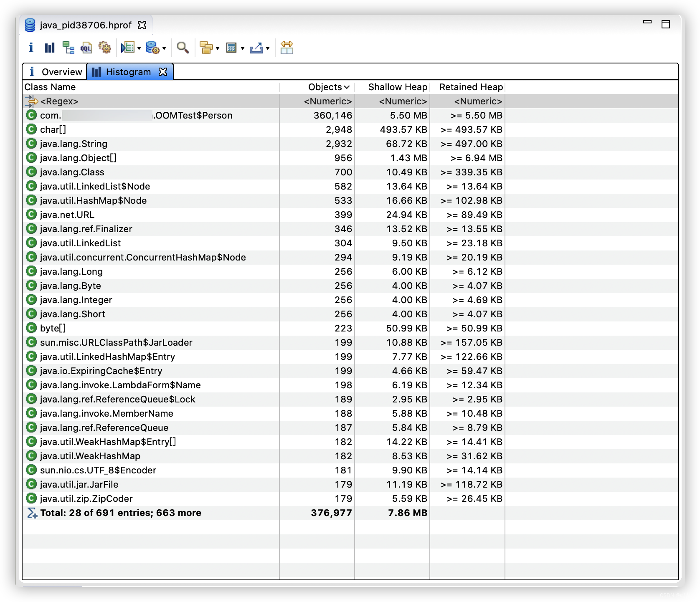Click the class icon beside java.util.LinkedList
700x602 pixels.
click(x=31, y=243)
